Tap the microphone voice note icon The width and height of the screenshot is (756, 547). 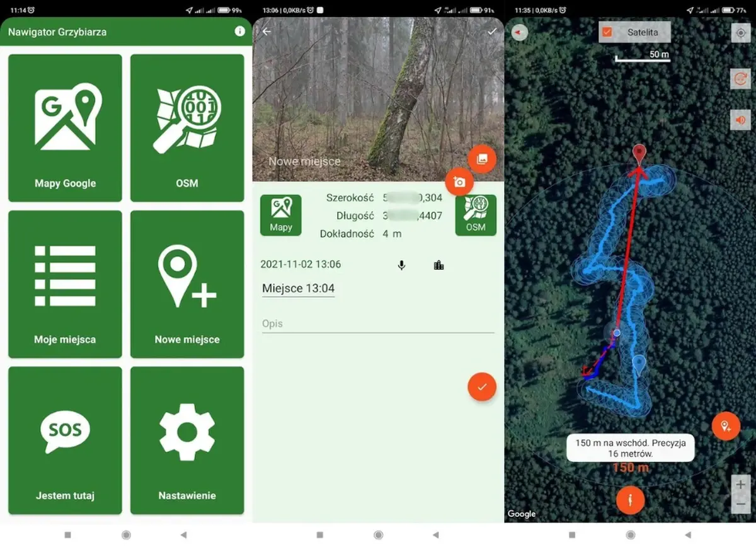[401, 265]
